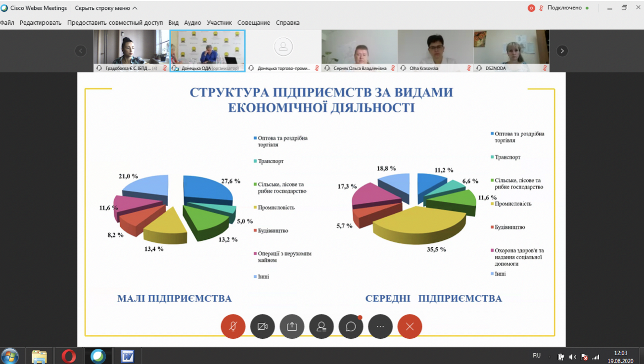Click Промисловість legend entry in left chart
This screenshot has height=364, width=644.
[274, 208]
